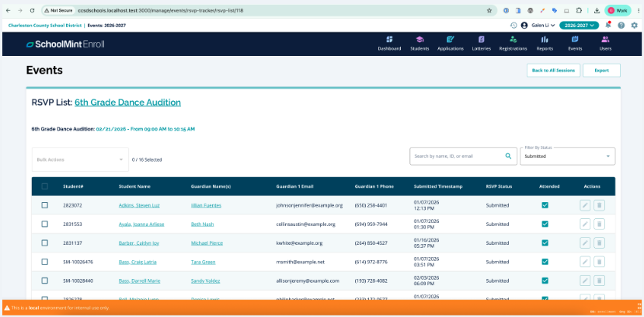The width and height of the screenshot is (644, 317).
Task: Click Back to All Sessions button
Action: 553,70
